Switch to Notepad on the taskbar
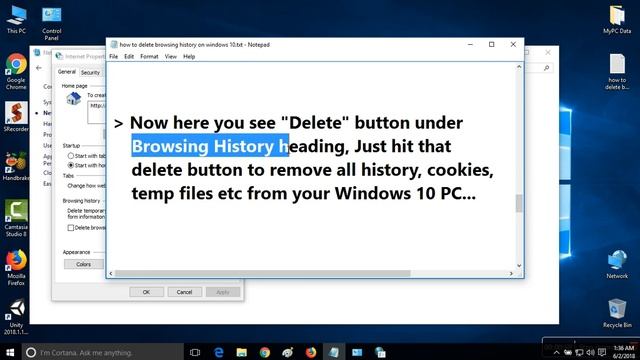640x360 pixels. coord(334,352)
